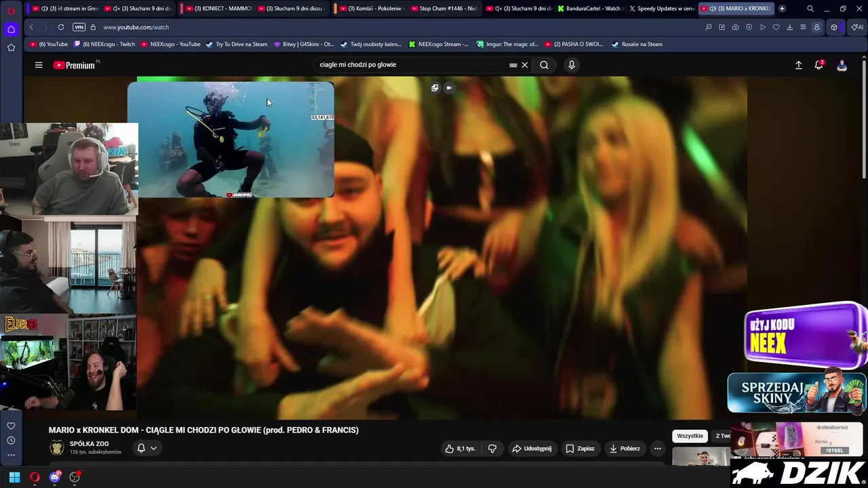Like the video (8,1 tys.)
This screenshot has height=488, width=868.
460,449
